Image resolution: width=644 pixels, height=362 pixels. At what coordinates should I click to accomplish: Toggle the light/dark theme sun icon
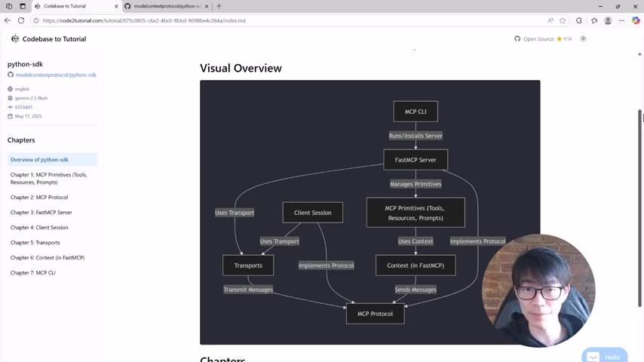pos(583,38)
